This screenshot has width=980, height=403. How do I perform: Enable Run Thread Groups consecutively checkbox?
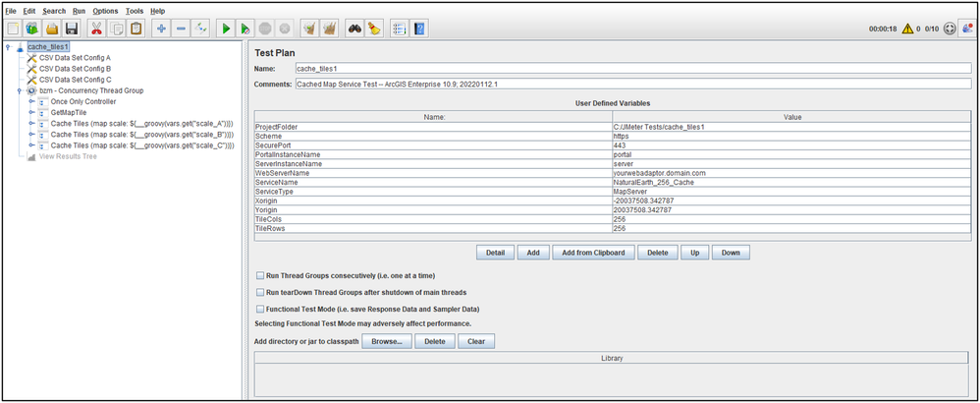260,275
